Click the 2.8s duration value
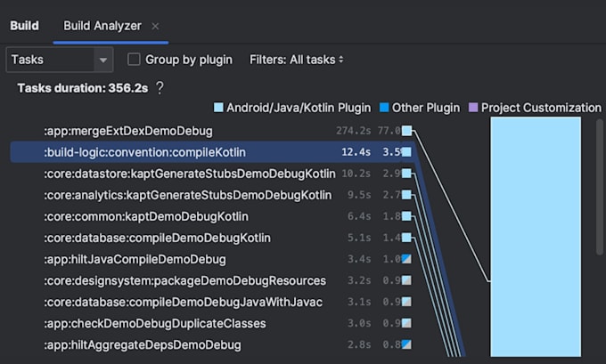 pyautogui.click(x=359, y=344)
